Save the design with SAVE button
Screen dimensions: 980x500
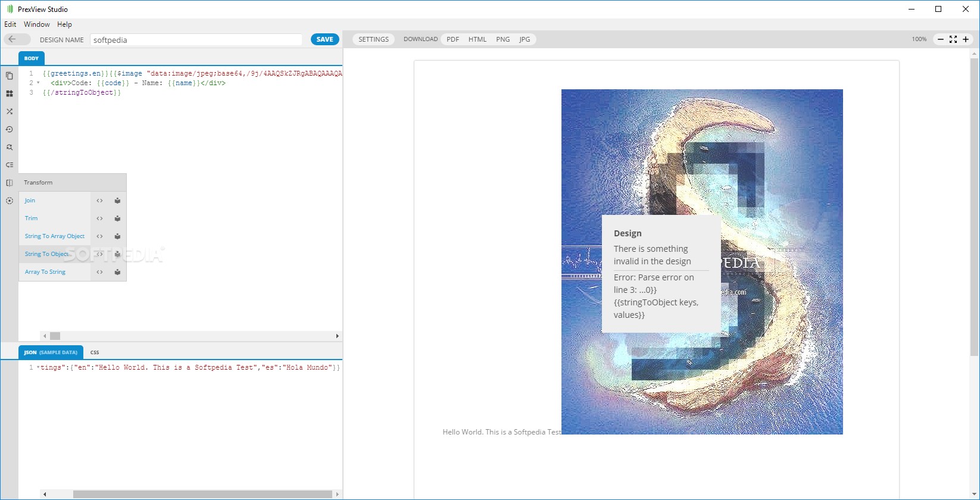(x=325, y=39)
